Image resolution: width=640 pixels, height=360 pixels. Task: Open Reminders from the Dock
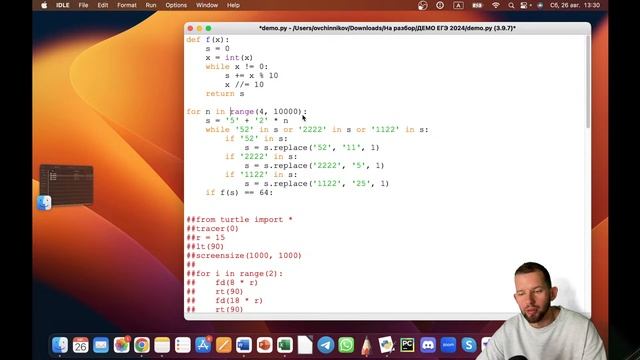click(x=182, y=345)
